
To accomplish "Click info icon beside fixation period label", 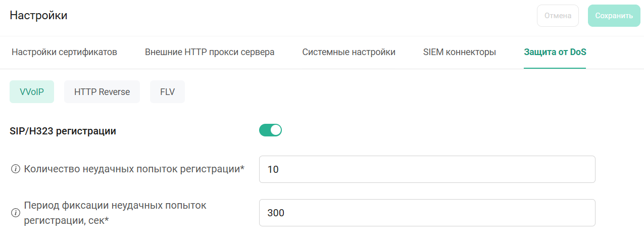I will 15,213.
